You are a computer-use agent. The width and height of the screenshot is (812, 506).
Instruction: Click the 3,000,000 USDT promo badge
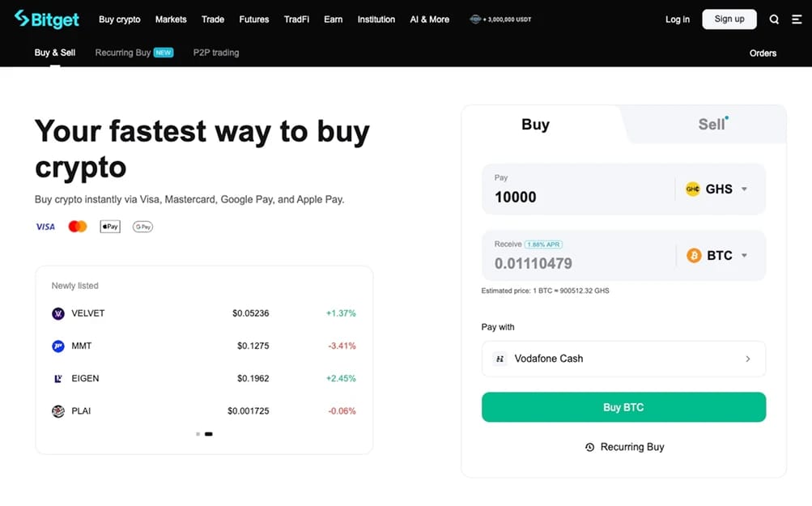point(500,19)
